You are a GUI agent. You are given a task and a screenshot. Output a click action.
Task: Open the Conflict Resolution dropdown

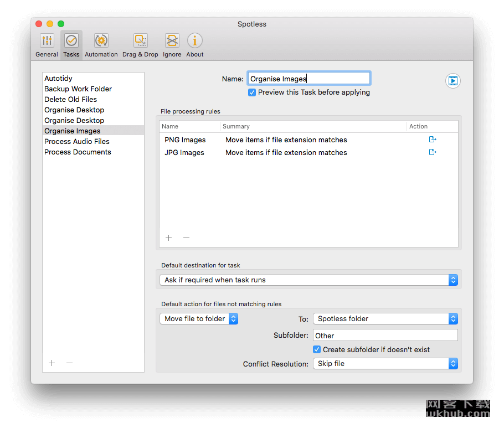coord(385,364)
